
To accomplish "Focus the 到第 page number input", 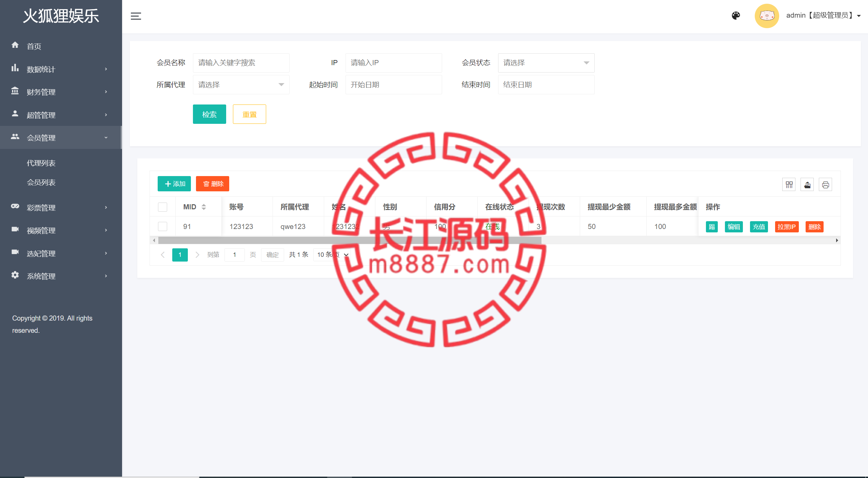I will [x=235, y=255].
